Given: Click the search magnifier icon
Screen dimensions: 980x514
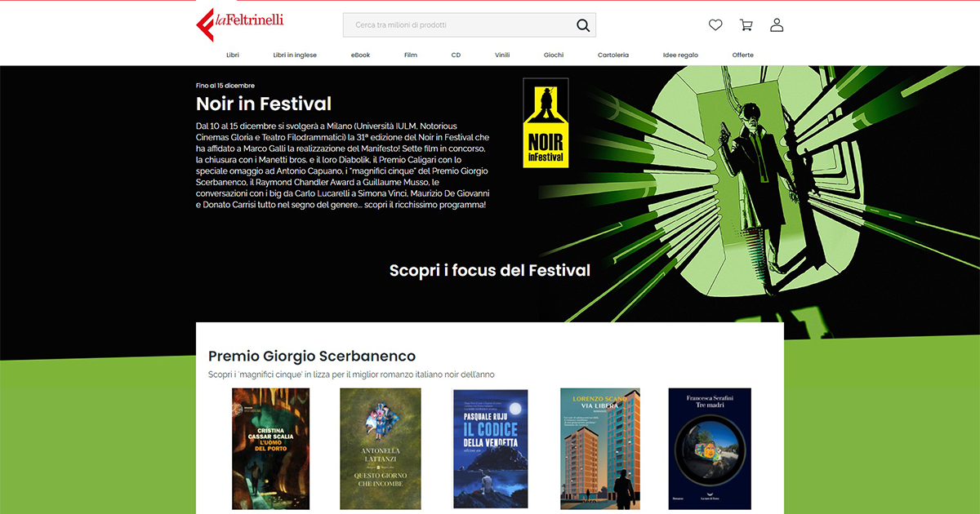Looking at the screenshot, I should click(x=583, y=25).
